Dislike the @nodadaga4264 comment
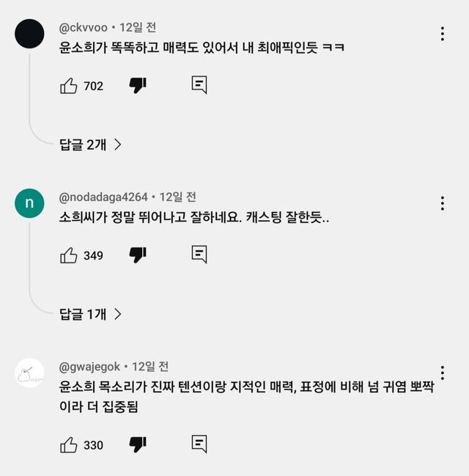The image size is (469, 476). click(x=138, y=255)
